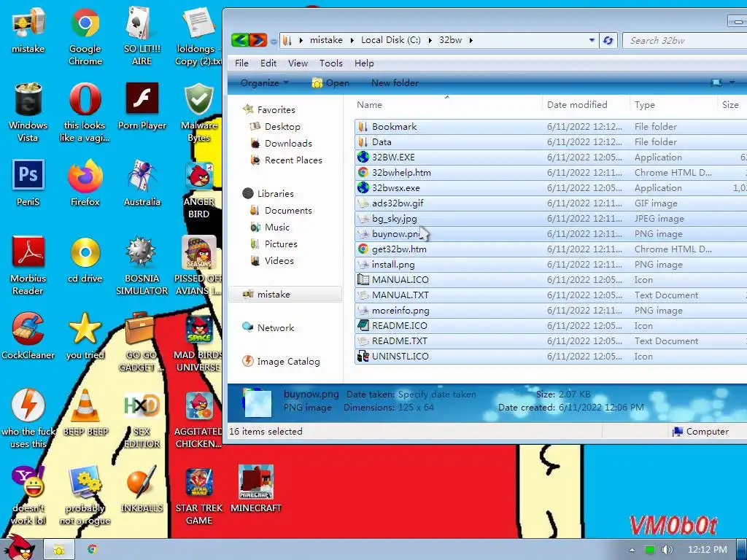Screen dimensions: 747x560
Task: Launch the ANGER BIRD desktop icon
Action: [x=199, y=189]
